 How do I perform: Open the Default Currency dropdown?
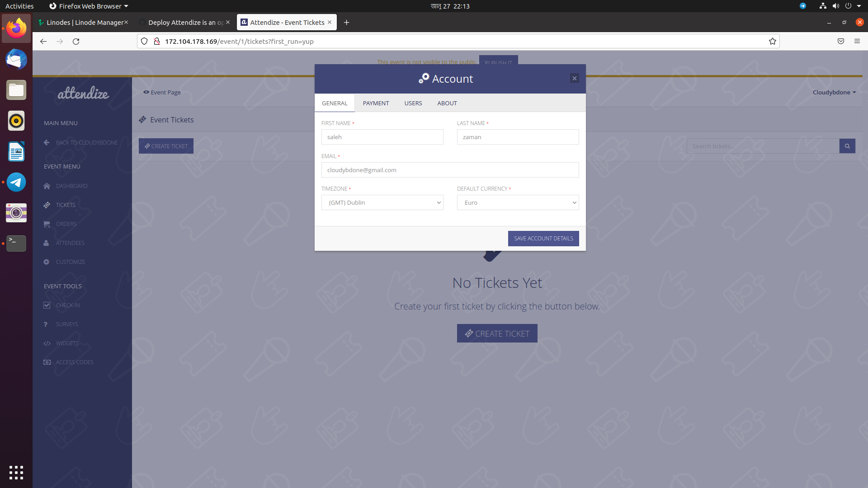coord(518,202)
